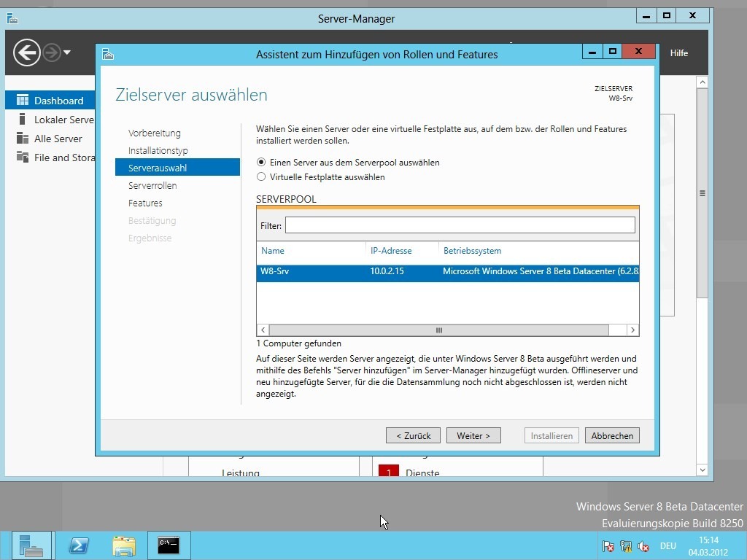Image resolution: width=747 pixels, height=560 pixels.
Task: Click Leistung text in Server-Manager dashboard
Action: click(241, 472)
